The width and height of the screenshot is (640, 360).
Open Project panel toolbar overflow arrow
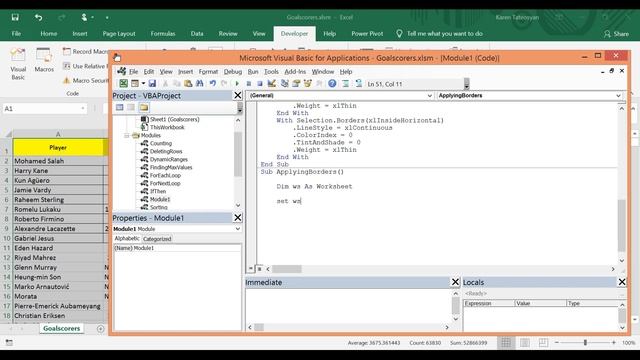pyautogui.click(x=240, y=108)
